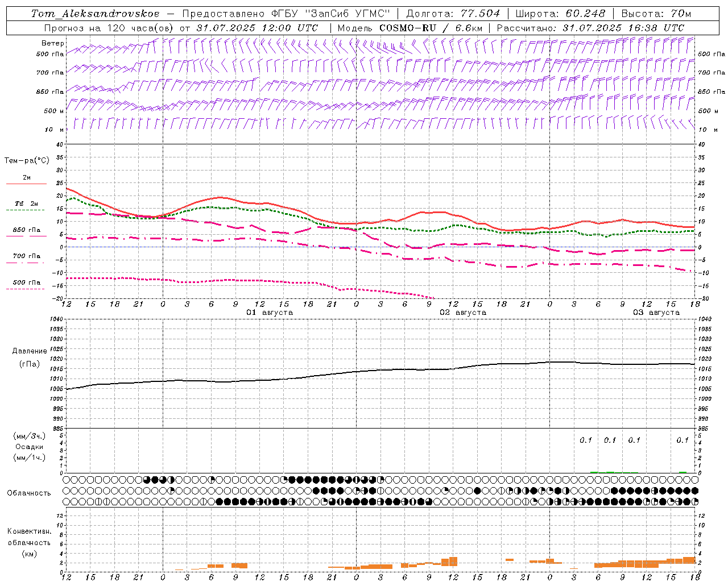Click the Td 2м legend entry

[x=26, y=203]
